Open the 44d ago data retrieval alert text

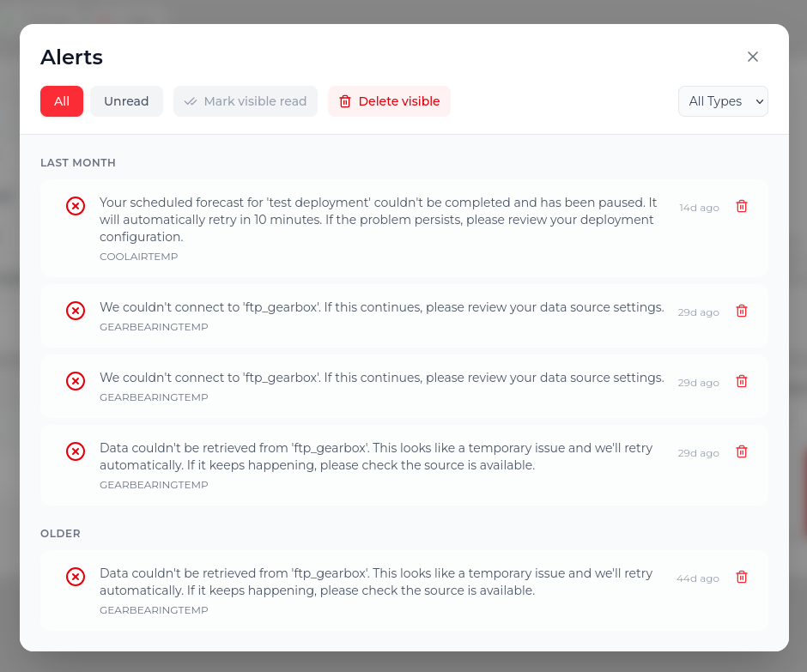376,582
